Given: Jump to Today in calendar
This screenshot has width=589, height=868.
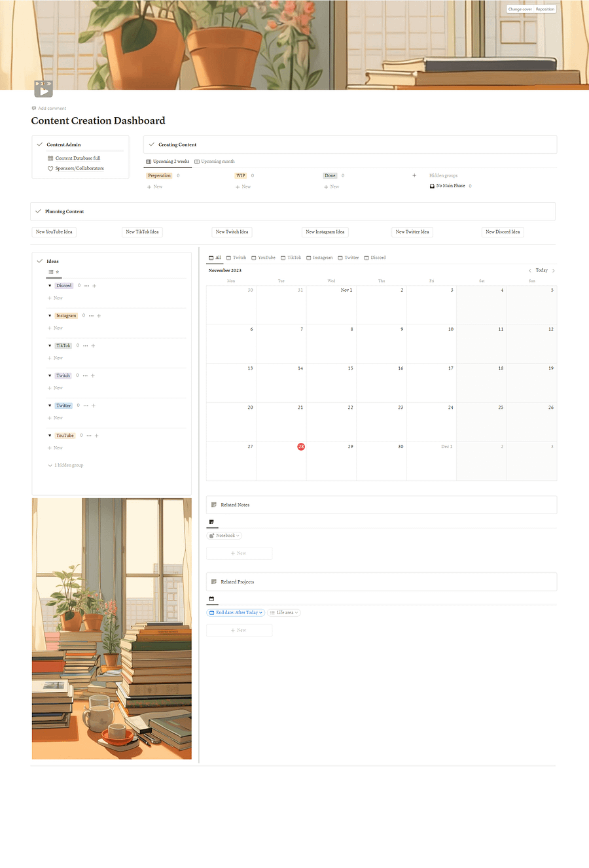Looking at the screenshot, I should pyautogui.click(x=542, y=270).
